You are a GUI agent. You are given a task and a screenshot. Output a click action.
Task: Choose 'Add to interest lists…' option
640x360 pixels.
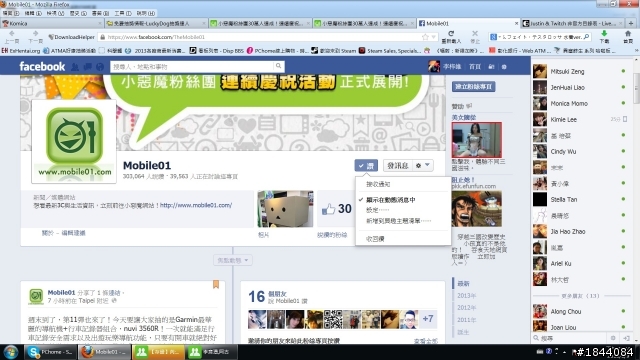click(x=398, y=221)
